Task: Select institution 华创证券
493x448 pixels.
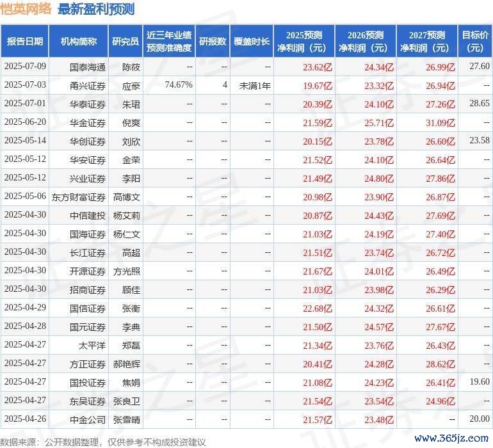Action: pos(88,141)
